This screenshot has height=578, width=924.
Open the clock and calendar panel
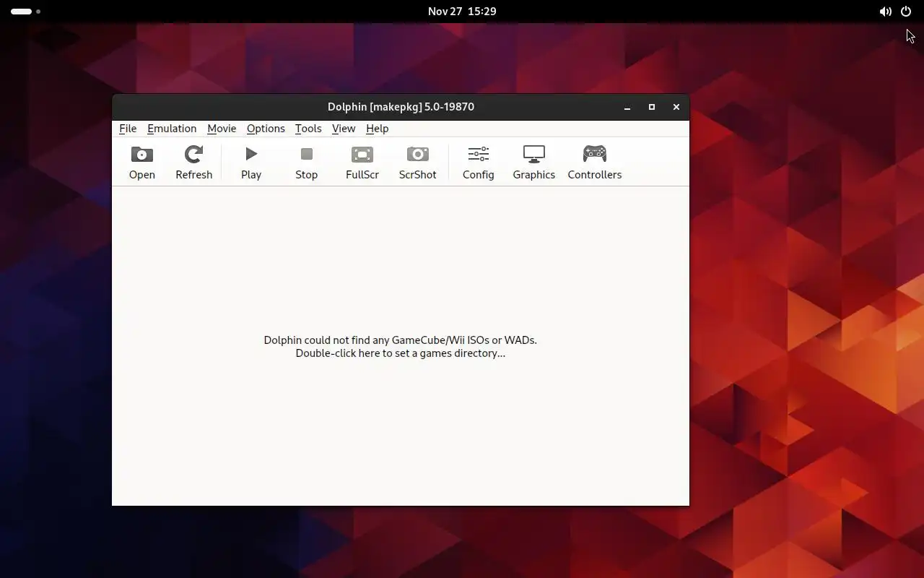point(462,12)
